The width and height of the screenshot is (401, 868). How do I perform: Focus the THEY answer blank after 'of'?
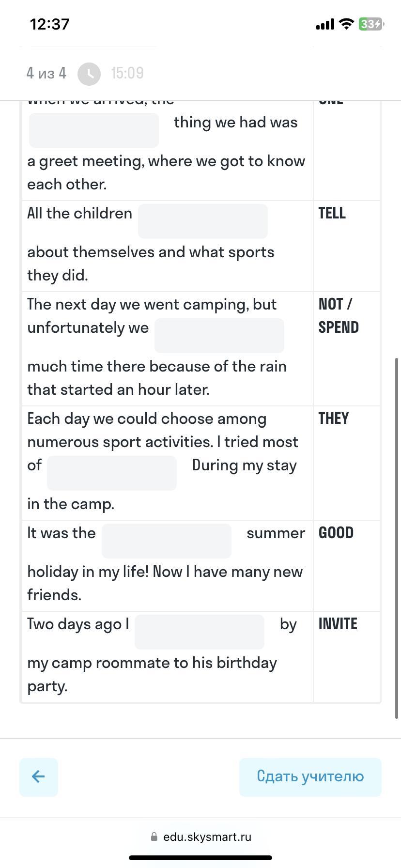point(112,473)
